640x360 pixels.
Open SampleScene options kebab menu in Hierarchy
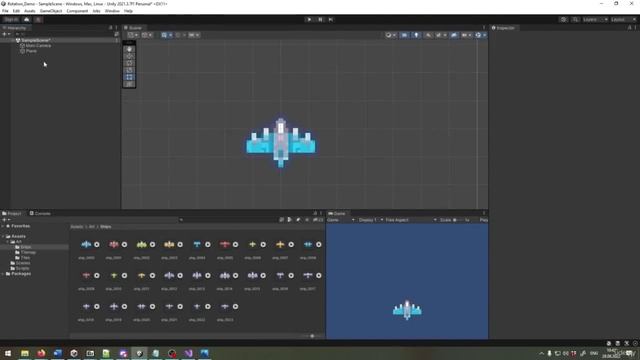[117, 40]
